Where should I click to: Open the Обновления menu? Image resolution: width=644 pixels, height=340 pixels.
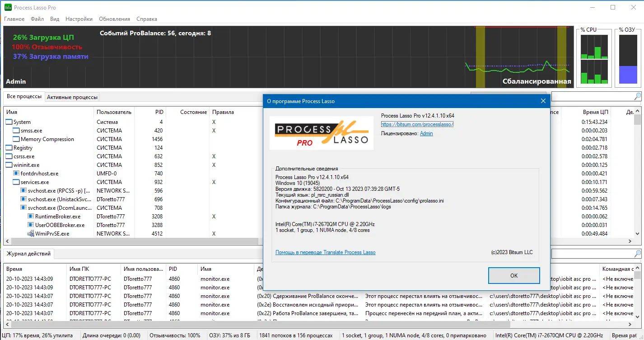tap(115, 19)
